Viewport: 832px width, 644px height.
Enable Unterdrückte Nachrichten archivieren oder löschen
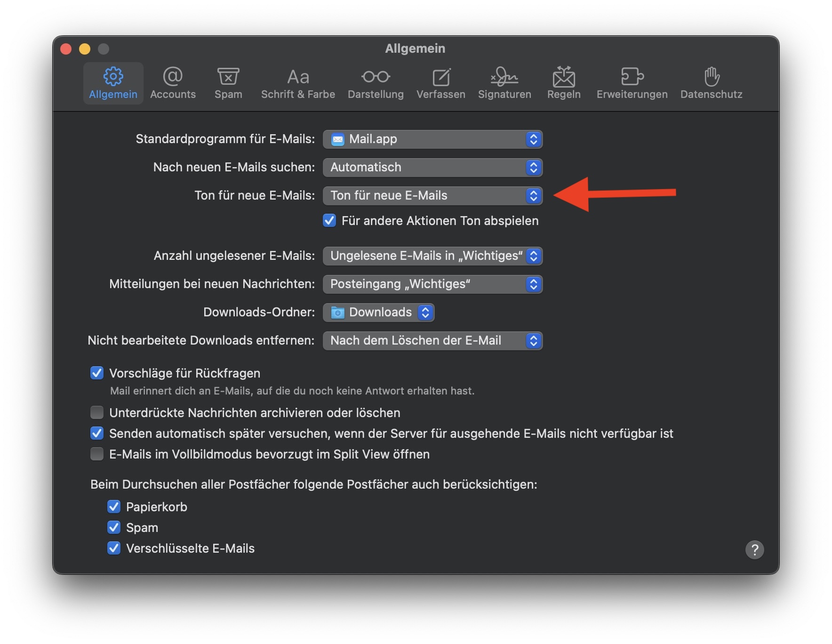(97, 413)
